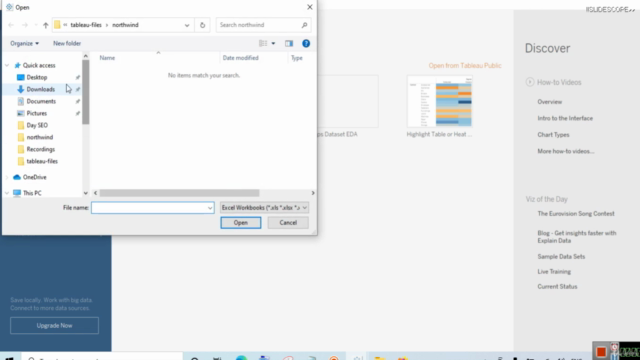The height and width of the screenshot is (360, 640).
Task: Expand File name history dropdown
Action: pos(210,208)
